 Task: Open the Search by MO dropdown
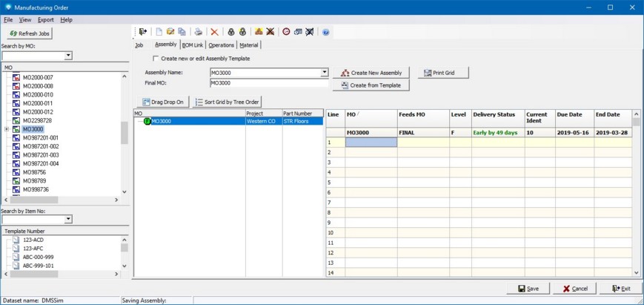[68, 56]
